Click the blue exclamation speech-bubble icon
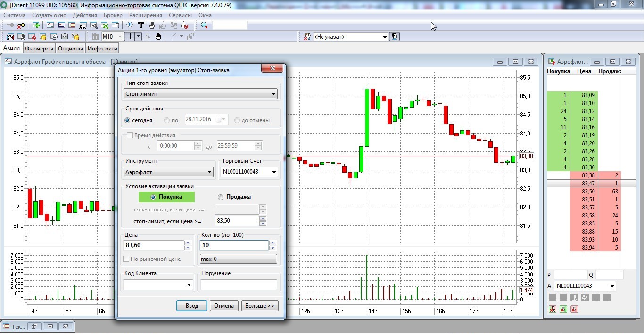This screenshot has width=644, height=334. coord(130,25)
